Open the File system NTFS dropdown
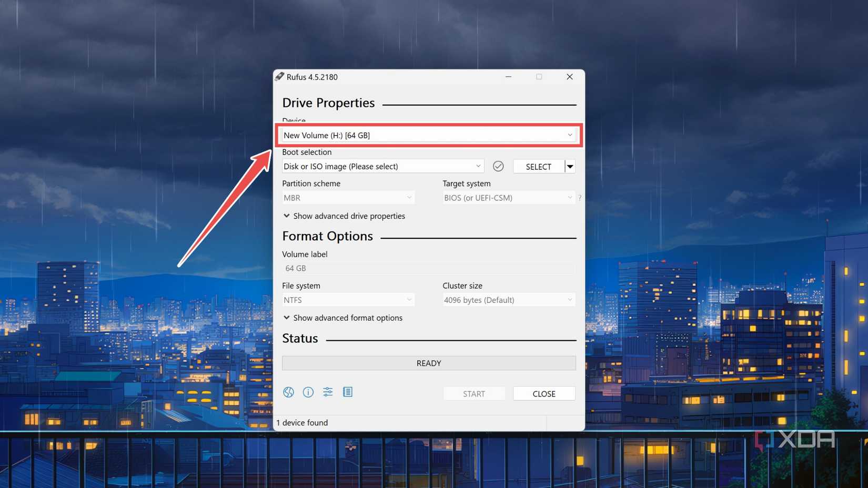The height and width of the screenshot is (488, 868). (348, 300)
